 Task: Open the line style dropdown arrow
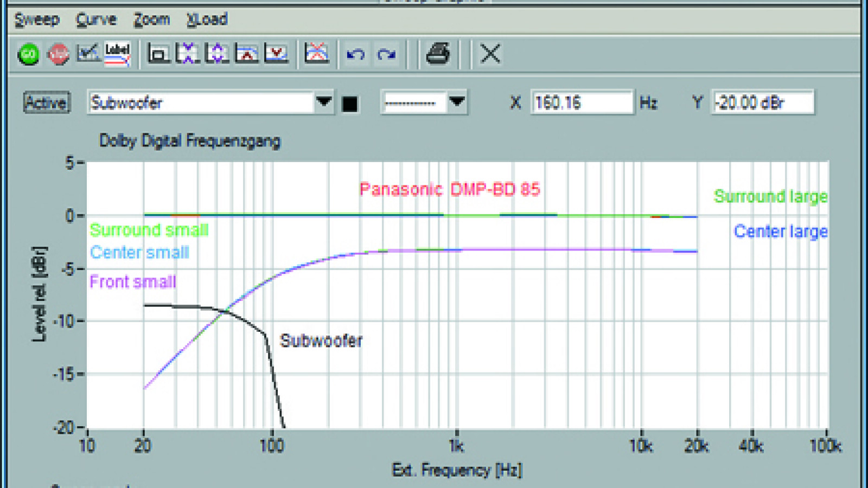457,102
